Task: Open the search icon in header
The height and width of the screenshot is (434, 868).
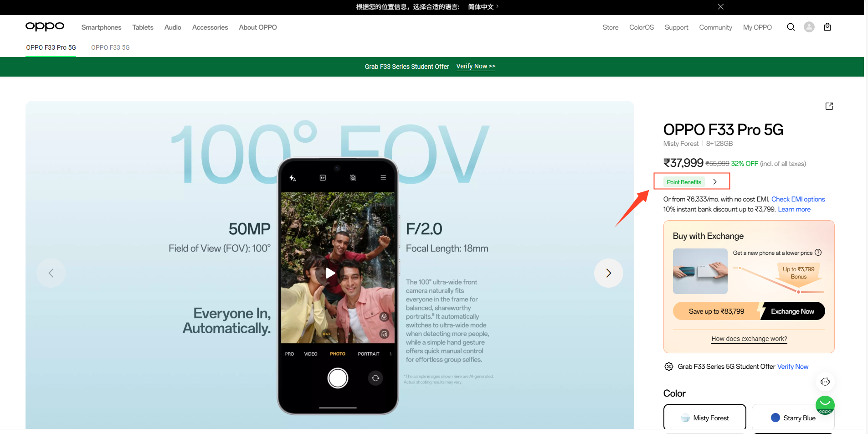Action: [791, 27]
